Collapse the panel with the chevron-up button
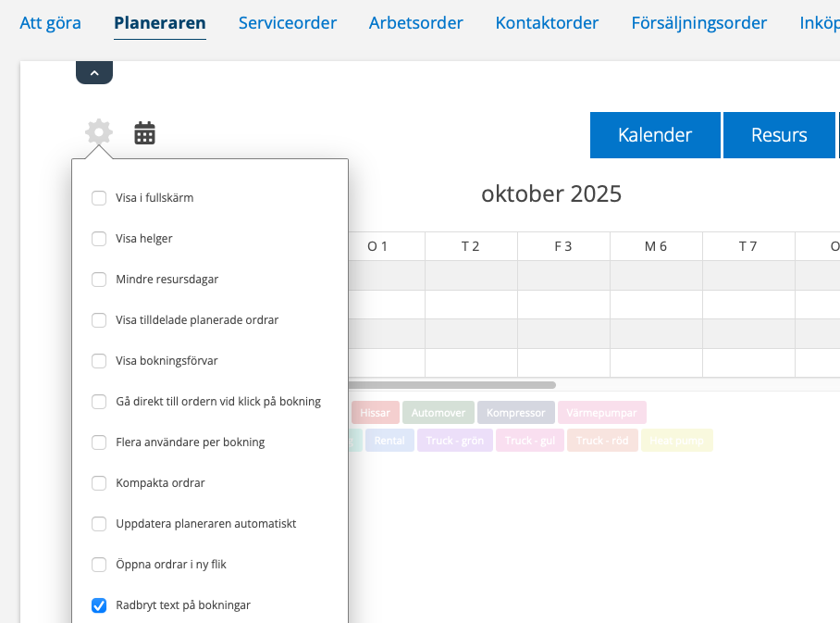Viewport: 840px width, 623px height. pyautogui.click(x=94, y=72)
